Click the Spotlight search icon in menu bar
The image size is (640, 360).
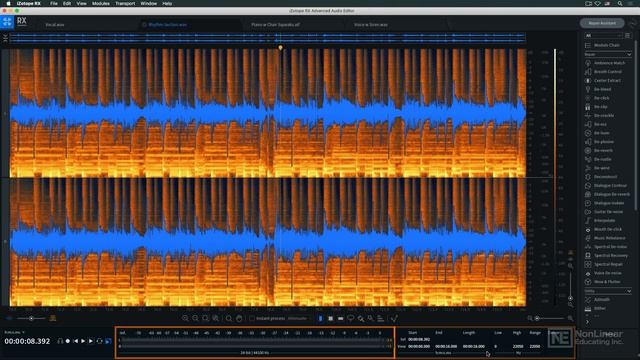click(x=620, y=3)
